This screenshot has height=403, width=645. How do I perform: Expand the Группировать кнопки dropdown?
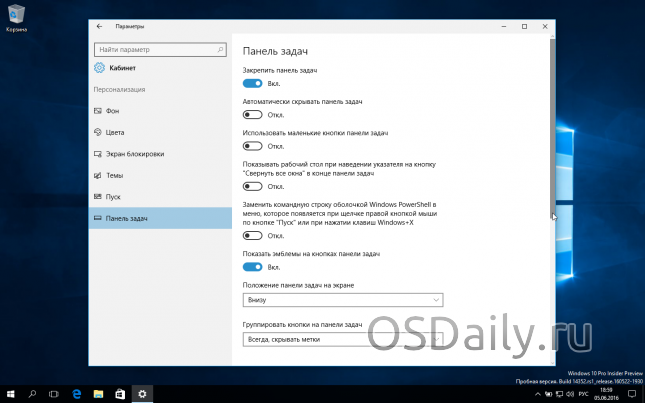343,340
